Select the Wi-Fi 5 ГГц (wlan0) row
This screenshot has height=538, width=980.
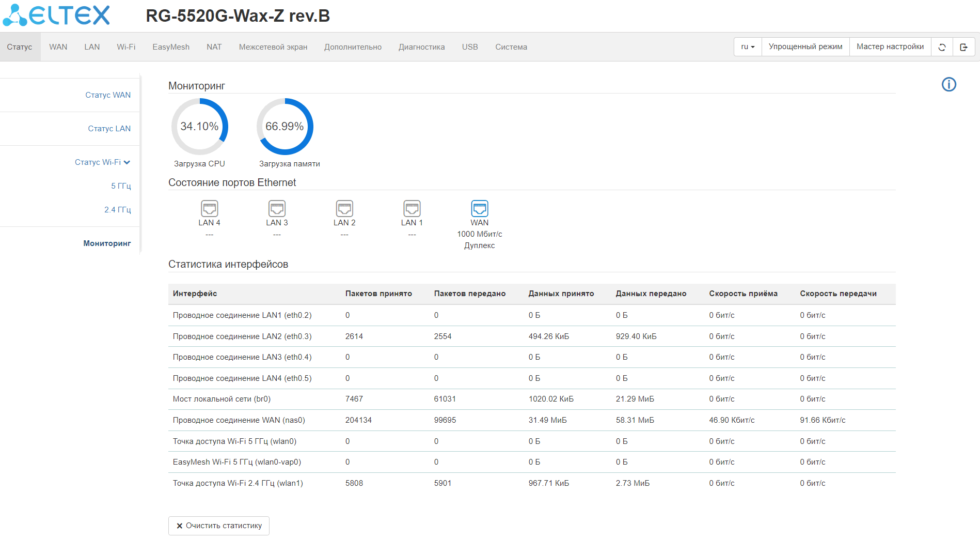(x=532, y=441)
